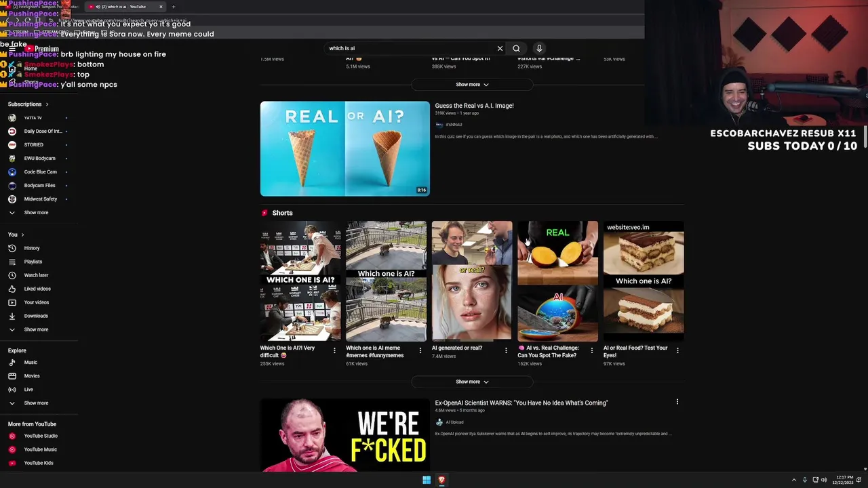Open EWU Bodycam subscription
This screenshot has height=488, width=868.
coord(39,159)
